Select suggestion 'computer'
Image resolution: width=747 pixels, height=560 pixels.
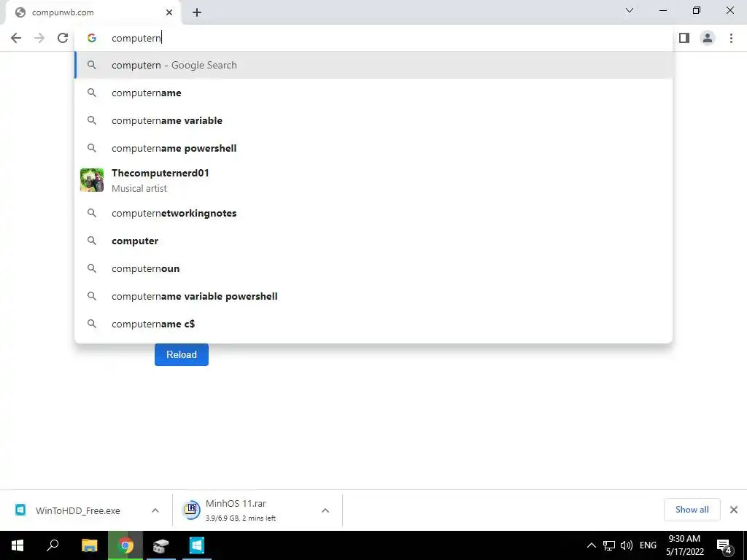373,241
